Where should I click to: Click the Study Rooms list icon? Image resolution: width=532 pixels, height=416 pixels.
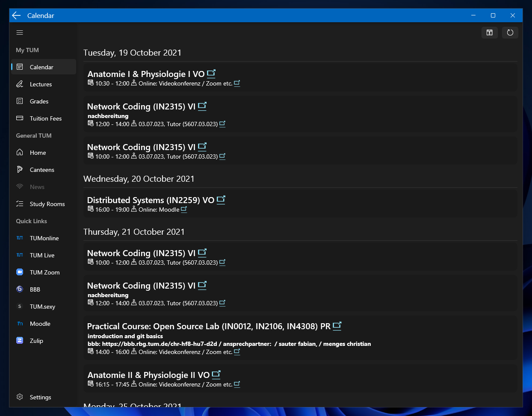tap(20, 204)
